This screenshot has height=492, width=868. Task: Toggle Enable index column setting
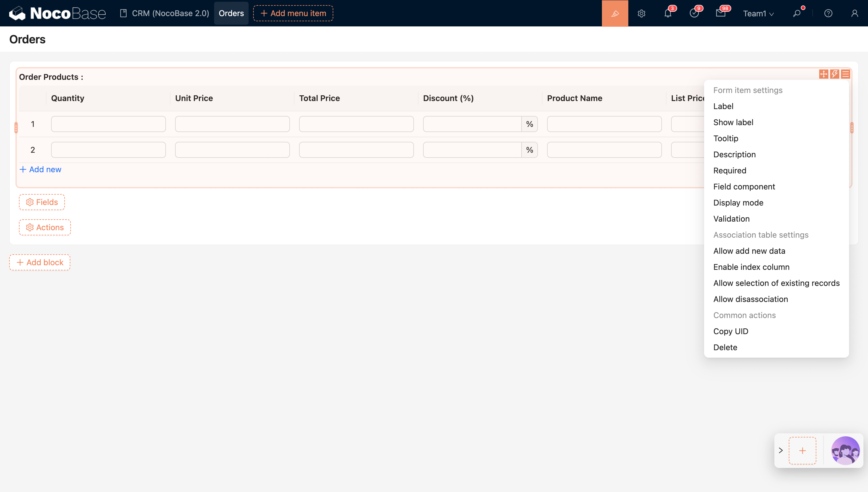pos(751,267)
